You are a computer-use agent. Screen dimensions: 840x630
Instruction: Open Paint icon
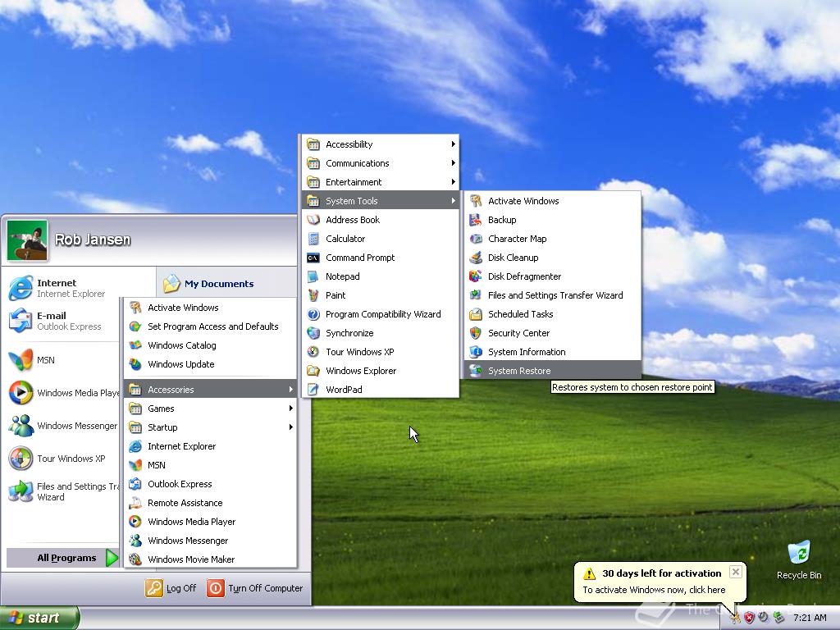click(313, 295)
